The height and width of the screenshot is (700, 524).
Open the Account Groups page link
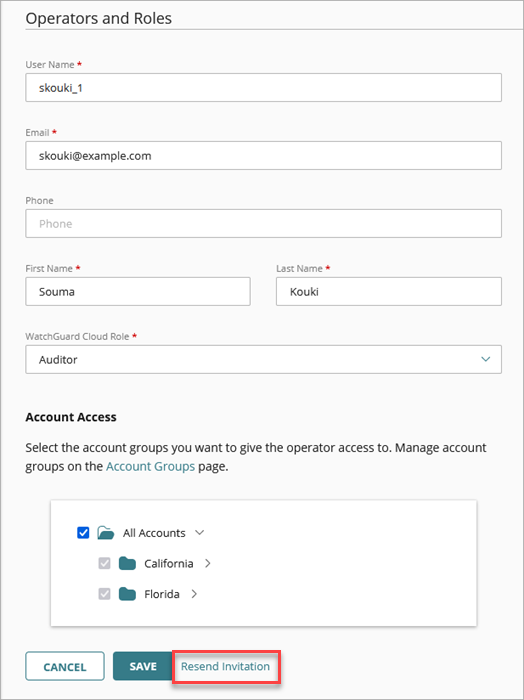(150, 467)
